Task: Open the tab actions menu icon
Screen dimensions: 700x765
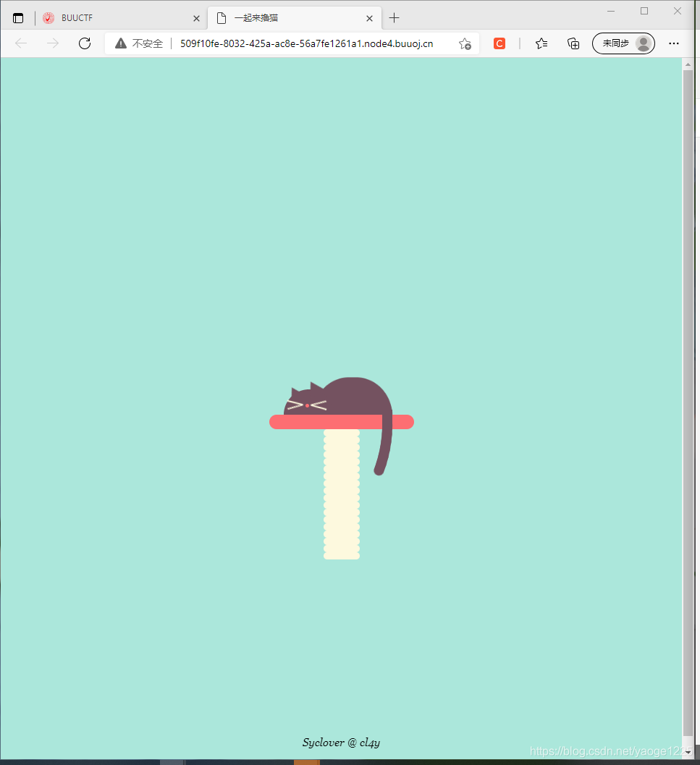Action: pos(18,18)
